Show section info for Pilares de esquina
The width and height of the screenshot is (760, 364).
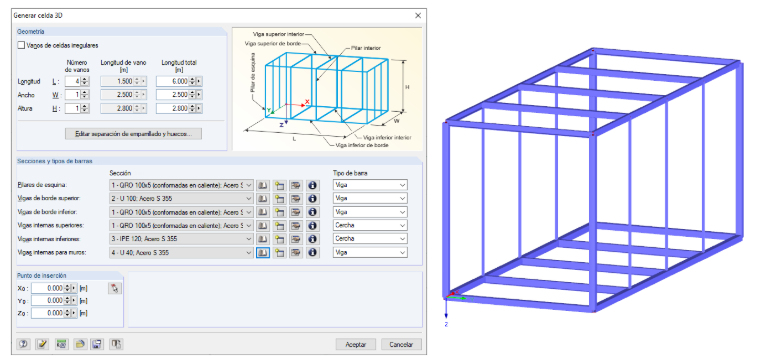pyautogui.click(x=313, y=185)
